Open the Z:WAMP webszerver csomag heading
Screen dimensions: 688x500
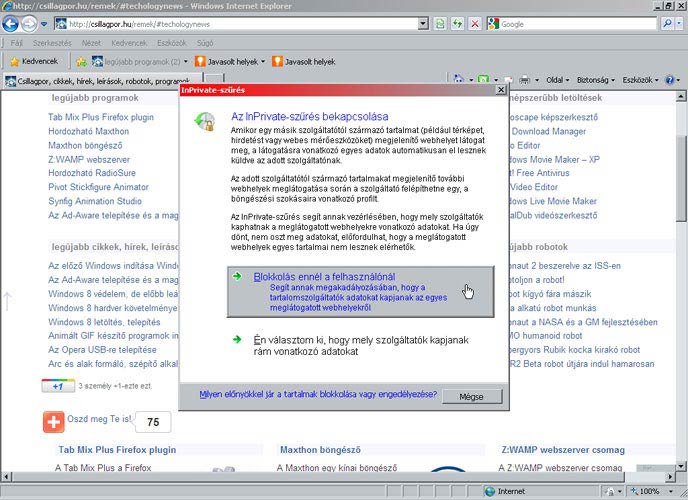563,450
